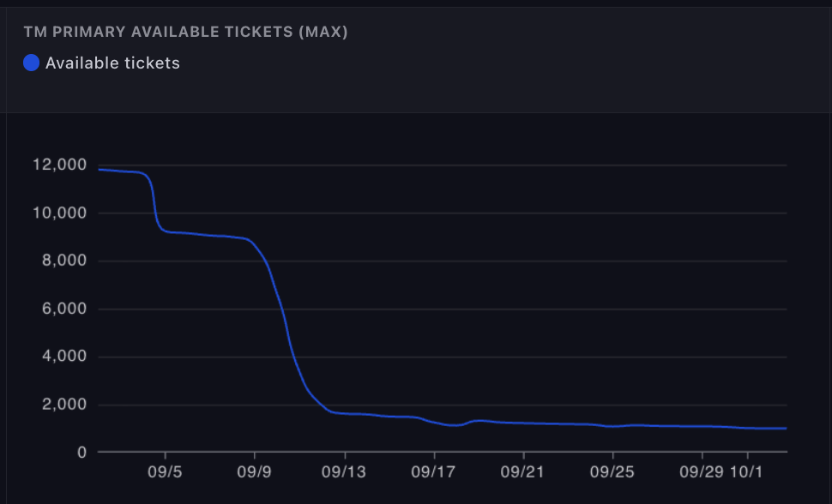Select the 09/29 date tick label
Viewport: 832px width, 504px height.
[x=701, y=471]
